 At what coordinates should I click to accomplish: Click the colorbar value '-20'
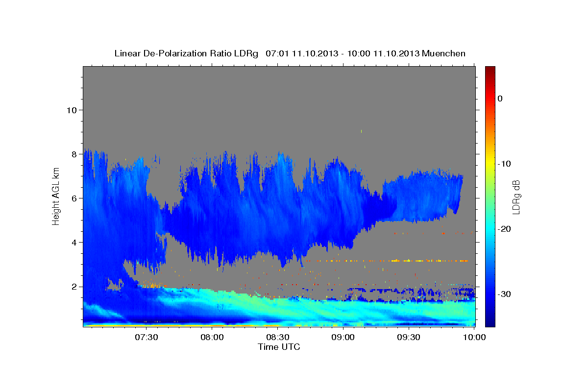click(504, 229)
